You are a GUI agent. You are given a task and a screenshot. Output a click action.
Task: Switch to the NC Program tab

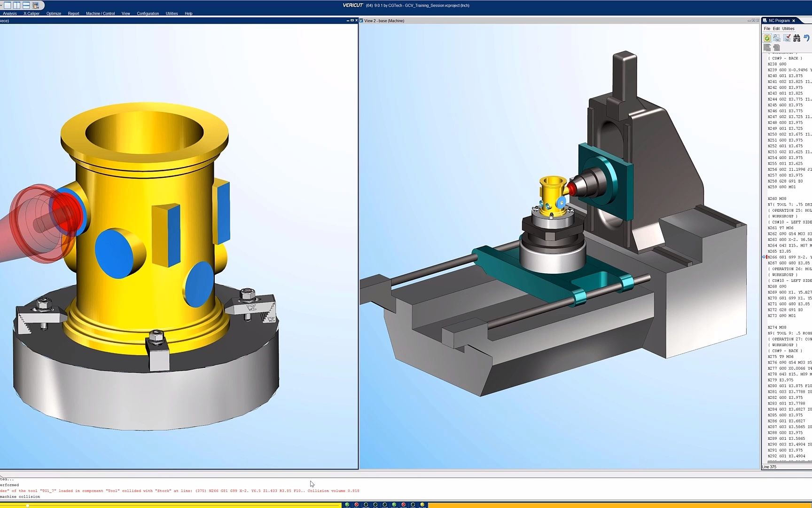pos(779,21)
